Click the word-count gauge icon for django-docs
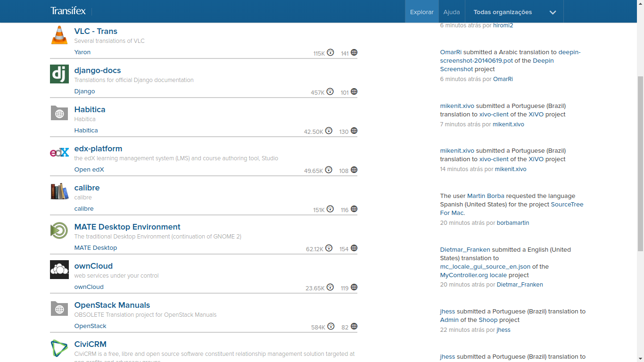644x362 pixels. point(330,91)
